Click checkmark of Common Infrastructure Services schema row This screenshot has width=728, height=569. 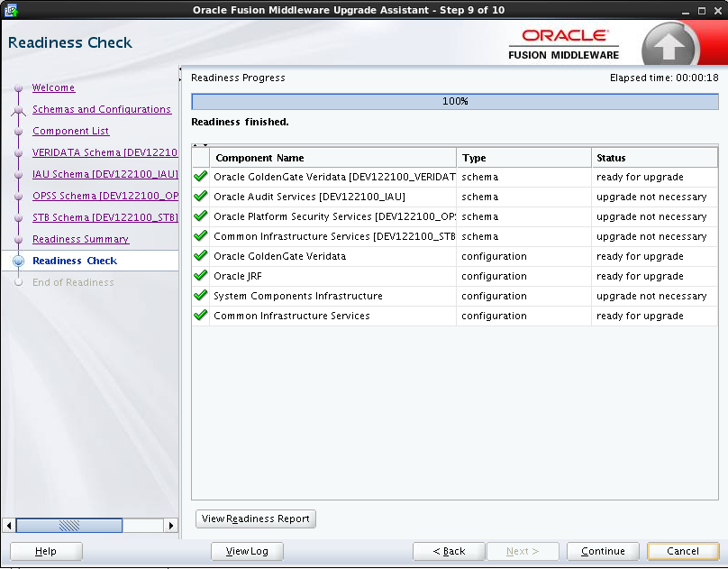(201, 236)
